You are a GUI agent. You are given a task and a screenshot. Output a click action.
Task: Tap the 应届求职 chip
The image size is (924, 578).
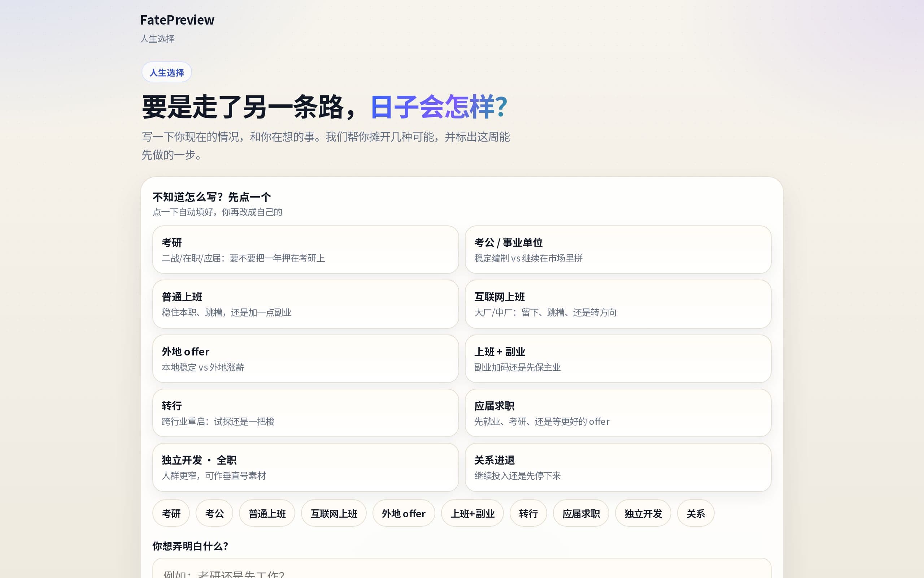point(581,513)
